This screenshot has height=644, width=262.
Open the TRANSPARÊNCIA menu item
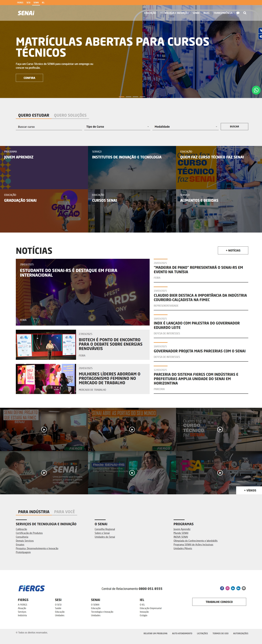pyautogui.click(x=223, y=13)
